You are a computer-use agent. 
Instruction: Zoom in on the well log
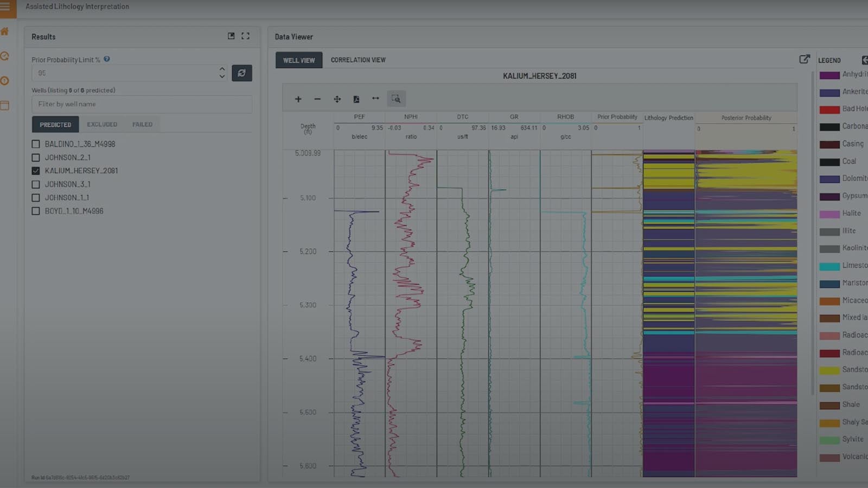point(298,99)
